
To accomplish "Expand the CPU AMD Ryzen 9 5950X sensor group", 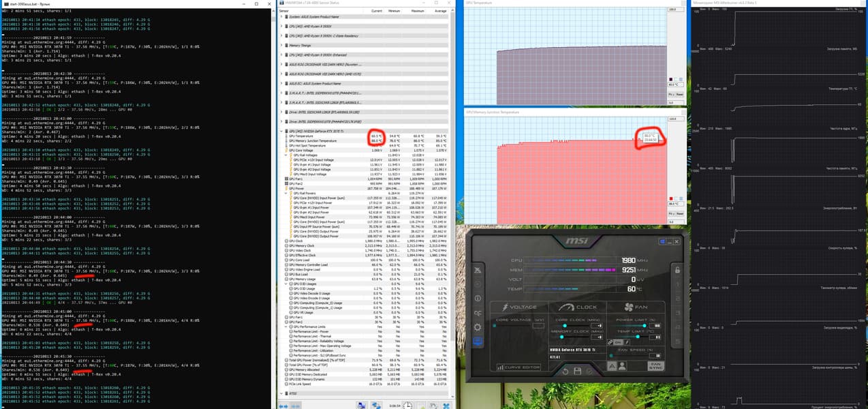I will pyautogui.click(x=281, y=26).
